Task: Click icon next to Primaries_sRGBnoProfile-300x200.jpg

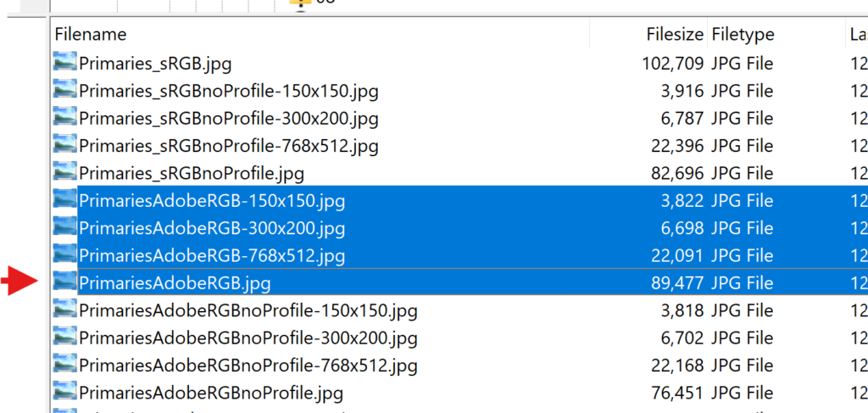Action: [x=64, y=116]
